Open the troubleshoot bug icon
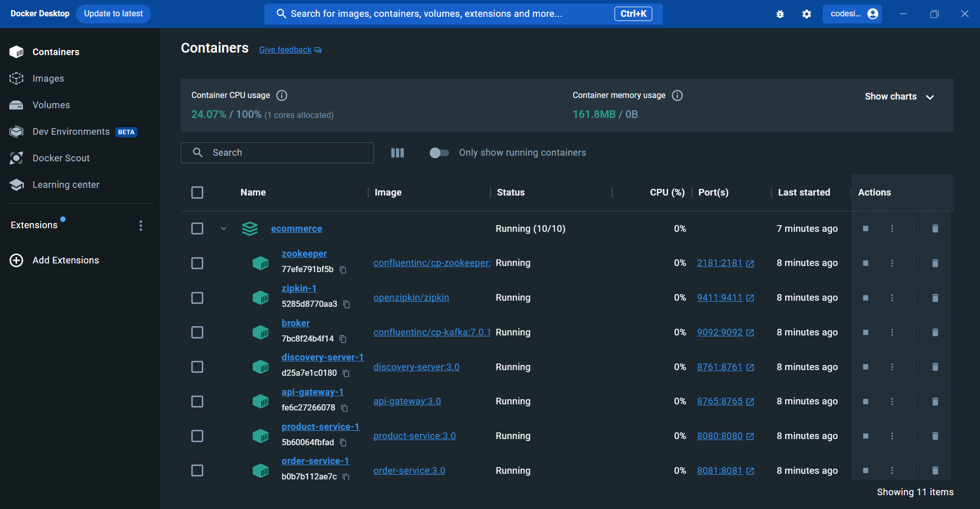The image size is (980, 509). pyautogui.click(x=780, y=14)
